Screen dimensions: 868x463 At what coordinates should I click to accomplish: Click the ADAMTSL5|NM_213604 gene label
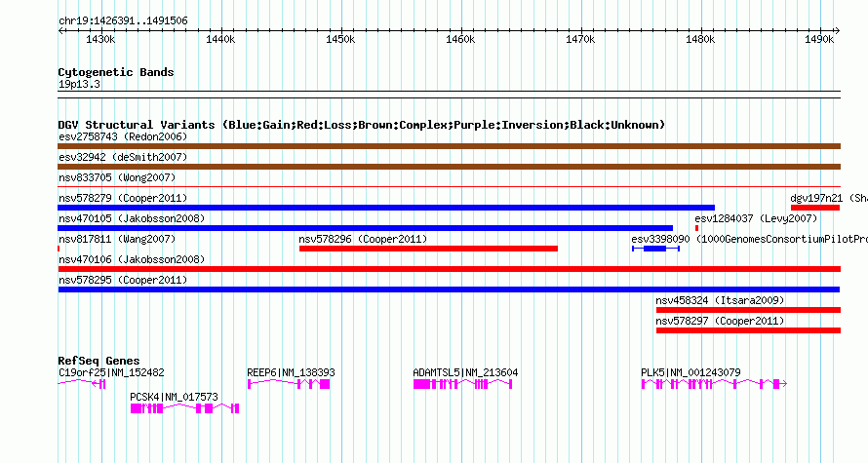pyautogui.click(x=465, y=373)
